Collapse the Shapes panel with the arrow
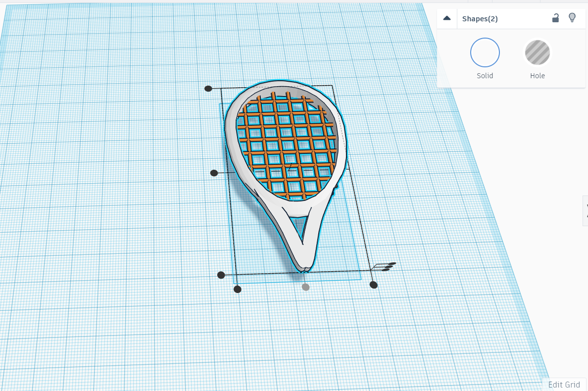This screenshot has height=391, width=588. 446,18
